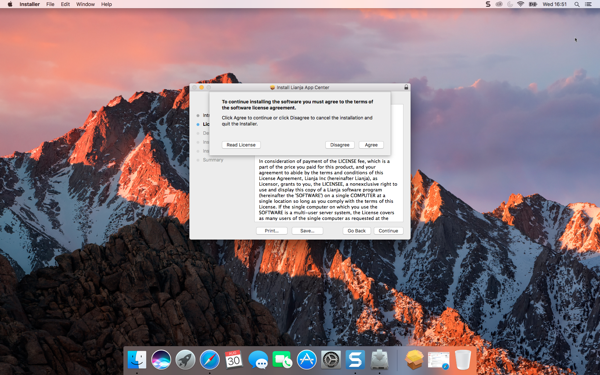Viewport: 600px width, 375px height.
Task: Open the Installer application menu
Action: pos(29,4)
